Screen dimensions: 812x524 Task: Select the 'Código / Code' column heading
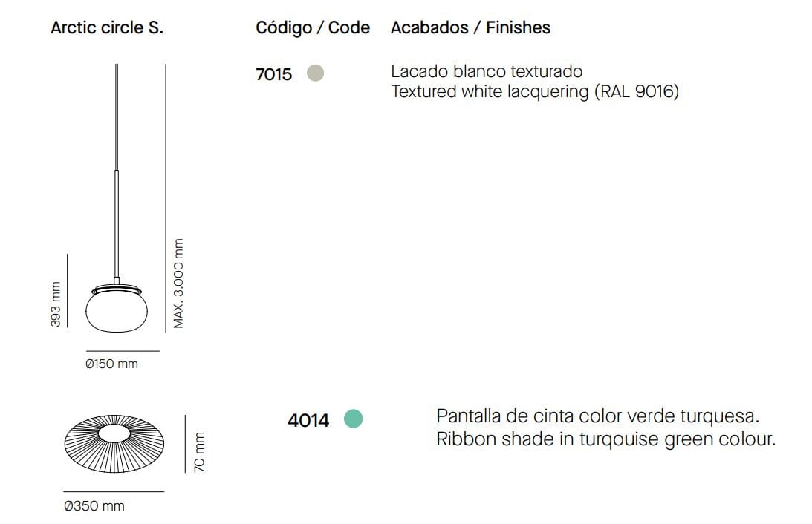pyautogui.click(x=313, y=28)
